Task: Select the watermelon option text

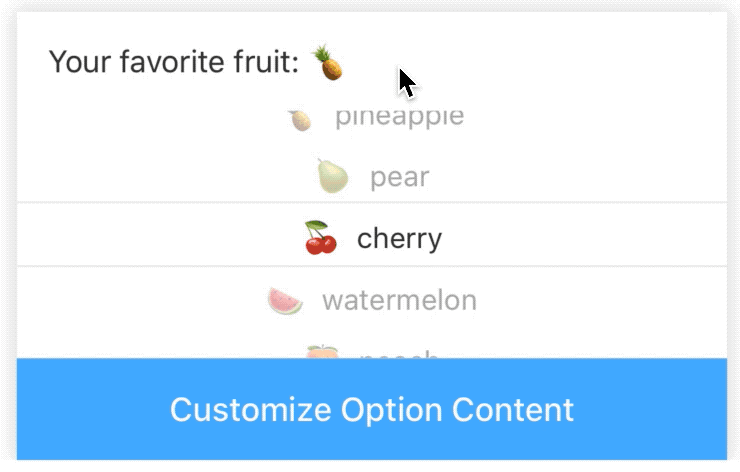Action: pos(399,299)
